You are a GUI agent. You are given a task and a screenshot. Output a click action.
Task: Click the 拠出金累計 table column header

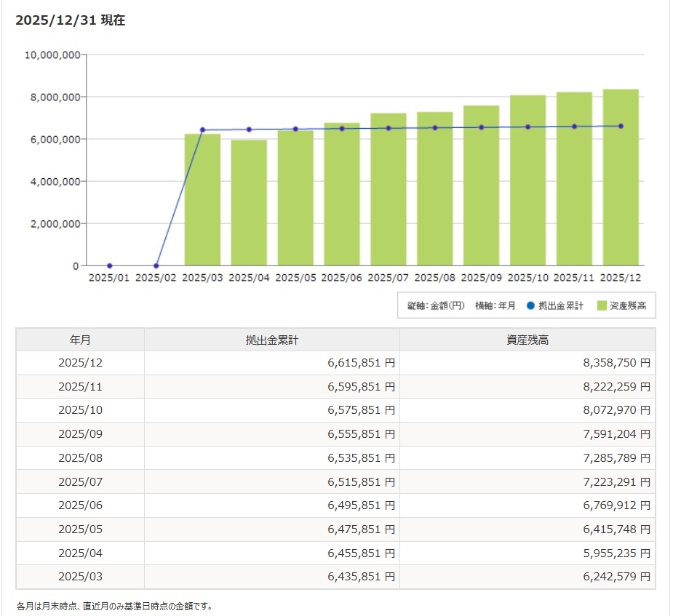[x=271, y=340]
